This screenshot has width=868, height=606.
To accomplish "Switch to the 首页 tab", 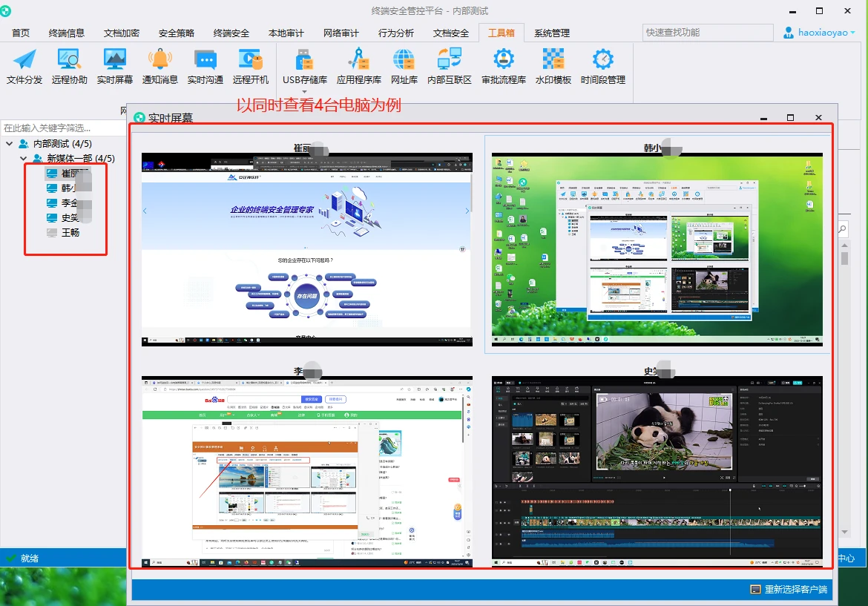I will 21,33.
